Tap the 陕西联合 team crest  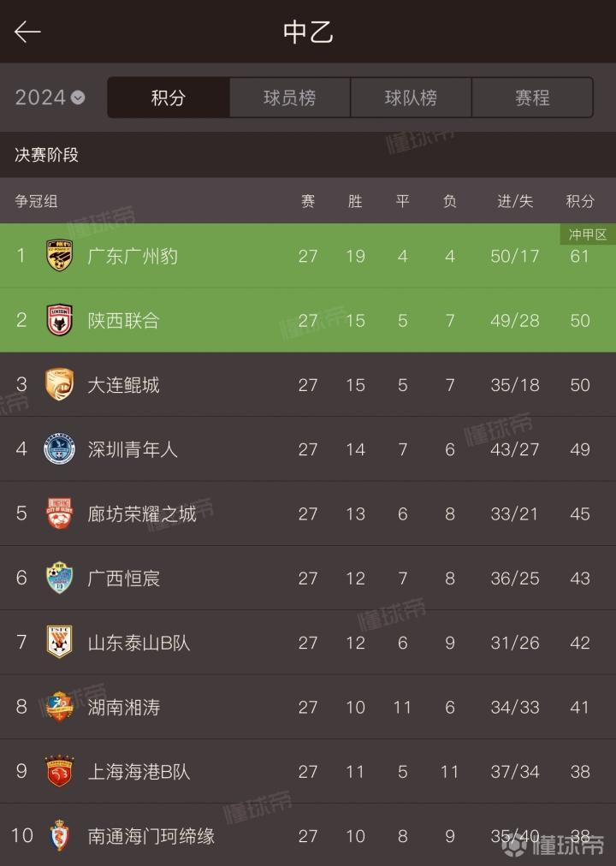pyautogui.click(x=59, y=320)
